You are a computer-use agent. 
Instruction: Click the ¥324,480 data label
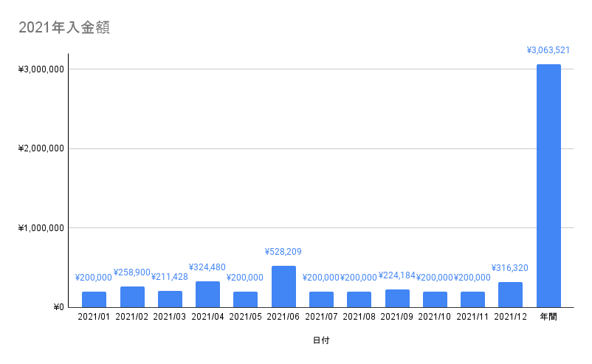coord(207,267)
